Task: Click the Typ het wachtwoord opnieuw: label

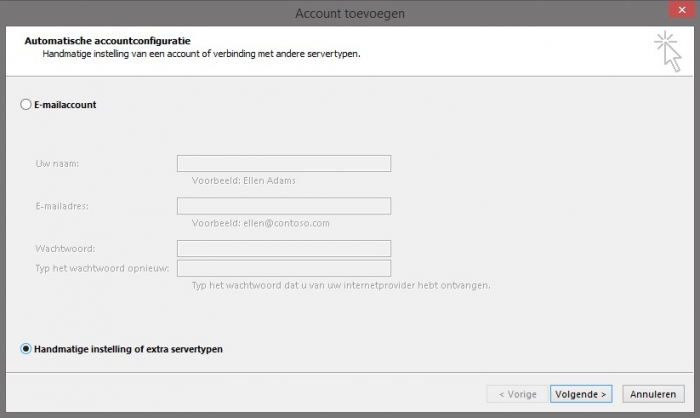Action: coord(103,268)
